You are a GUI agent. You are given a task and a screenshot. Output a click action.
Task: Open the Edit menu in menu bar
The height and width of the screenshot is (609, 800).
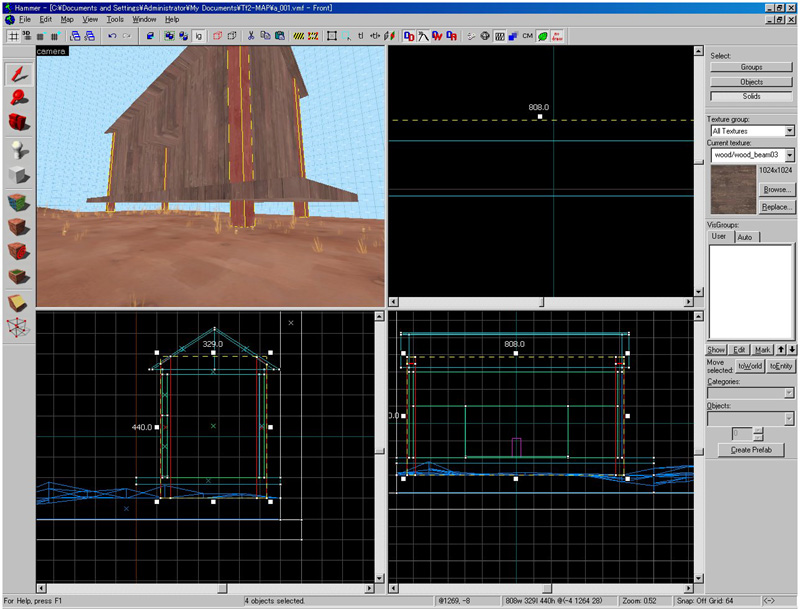pos(46,19)
